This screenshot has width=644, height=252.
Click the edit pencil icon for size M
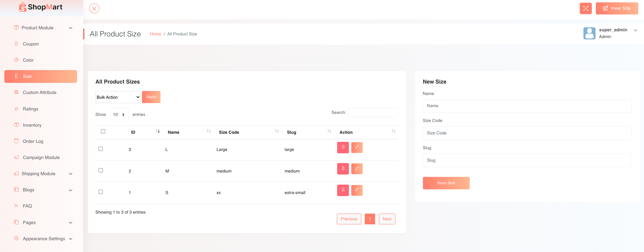(357, 169)
